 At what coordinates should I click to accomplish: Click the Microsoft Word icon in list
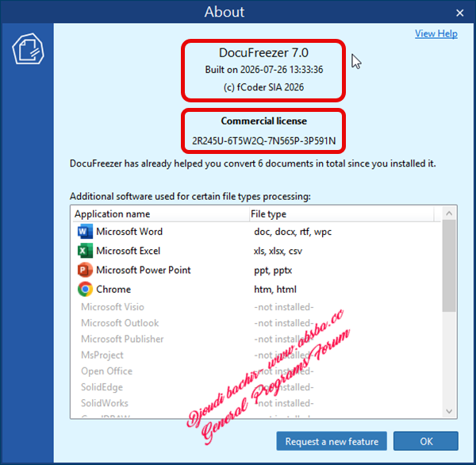[85, 232]
